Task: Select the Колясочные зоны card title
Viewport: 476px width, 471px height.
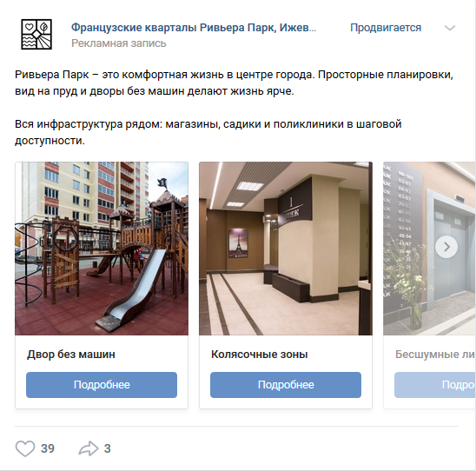Action: (260, 354)
